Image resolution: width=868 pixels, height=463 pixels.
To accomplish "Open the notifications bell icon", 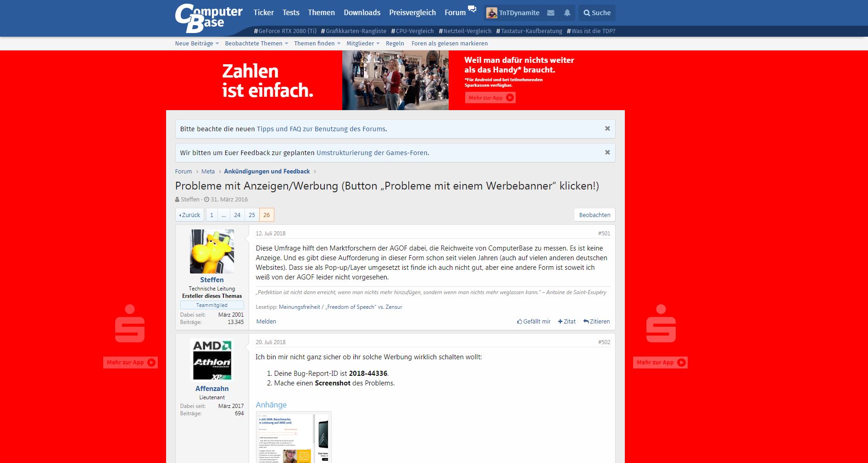I will click(x=567, y=13).
